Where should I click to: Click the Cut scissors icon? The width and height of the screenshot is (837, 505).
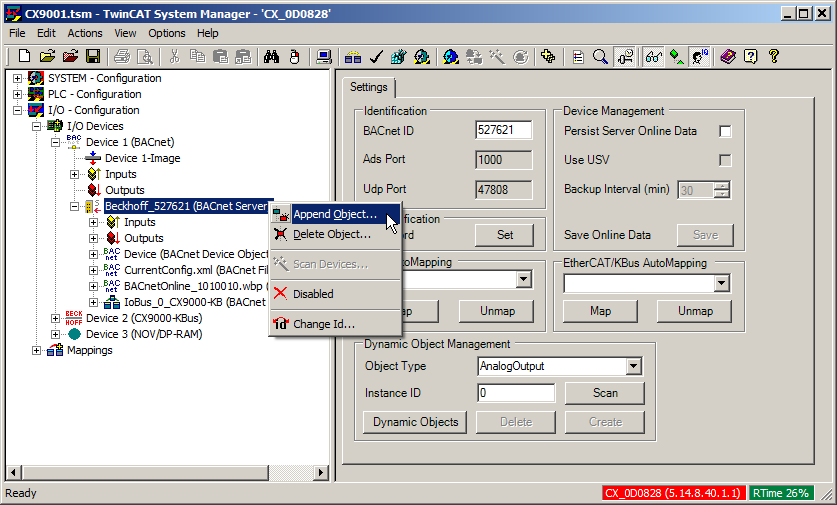pos(174,56)
